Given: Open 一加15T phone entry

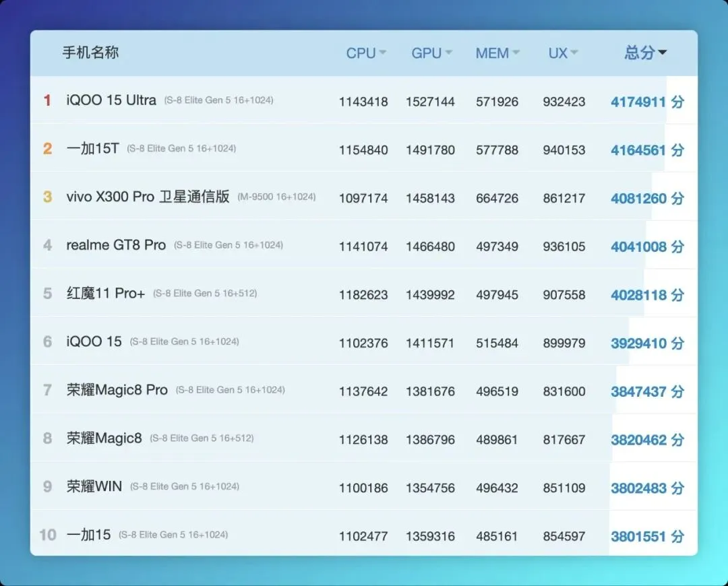Looking at the screenshot, I should click(93, 148).
